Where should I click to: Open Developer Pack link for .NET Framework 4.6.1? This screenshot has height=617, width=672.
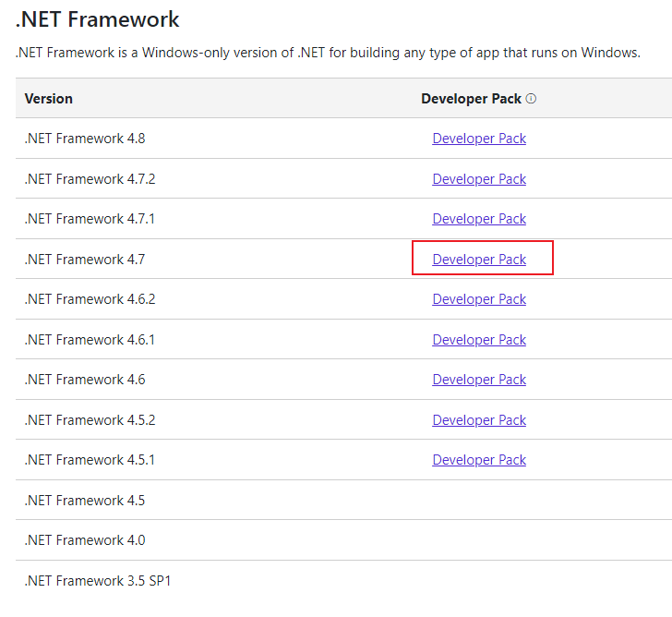click(479, 340)
